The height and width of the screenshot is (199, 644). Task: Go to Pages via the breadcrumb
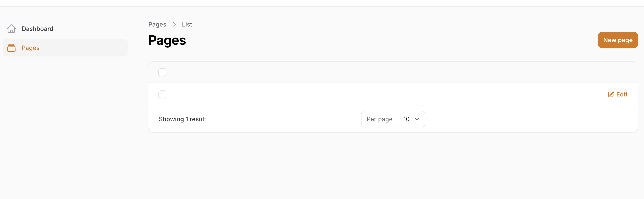pos(157,24)
